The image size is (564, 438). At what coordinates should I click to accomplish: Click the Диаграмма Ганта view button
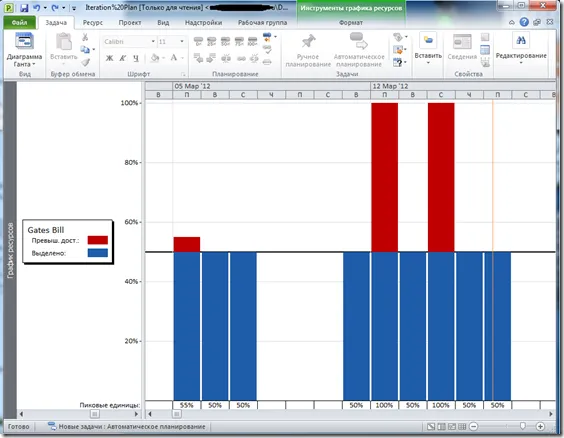pyautogui.click(x=24, y=50)
